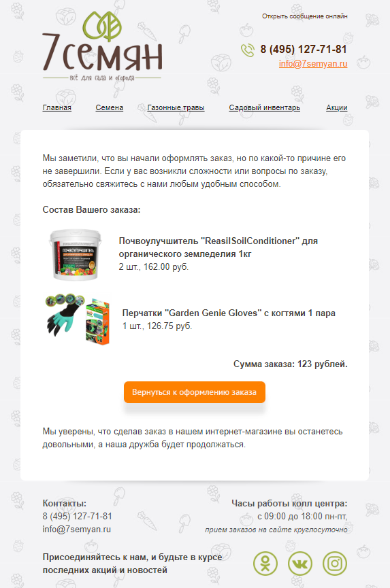The height and width of the screenshot is (588, 390).
Task: Click the footer email info@7semyan.ru
Action: coord(77,529)
